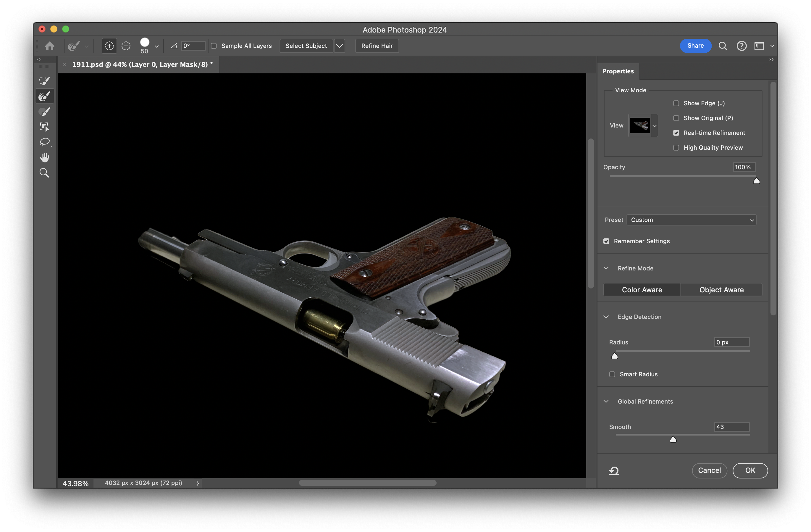Viewport: 811px width, 532px height.
Task: Click the subtract from selection icon
Action: click(126, 46)
